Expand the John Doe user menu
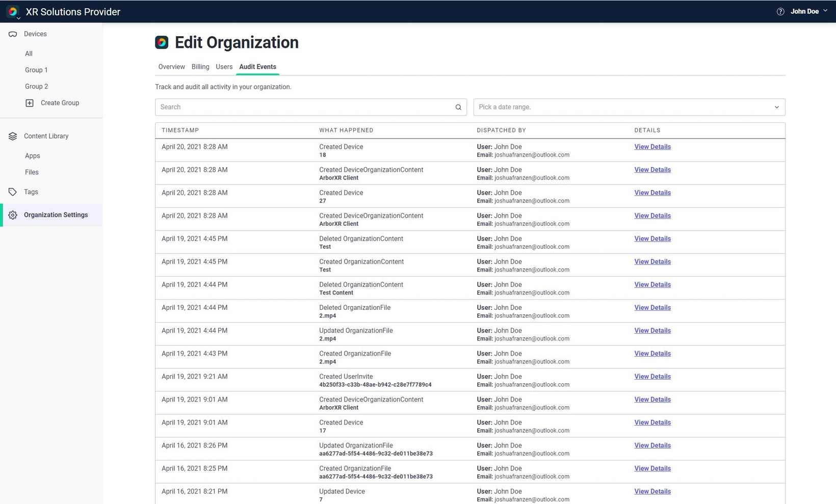Image resolution: width=836 pixels, height=504 pixels. 809,11
